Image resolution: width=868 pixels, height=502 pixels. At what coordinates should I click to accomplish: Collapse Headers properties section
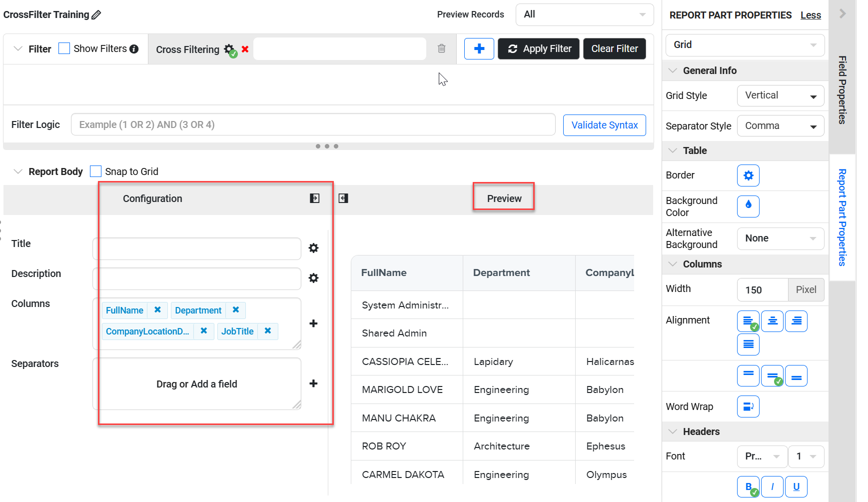[x=673, y=431]
